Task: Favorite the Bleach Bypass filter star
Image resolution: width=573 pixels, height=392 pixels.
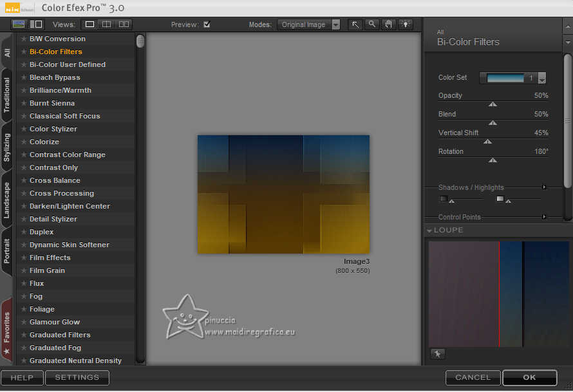Action: click(x=24, y=77)
